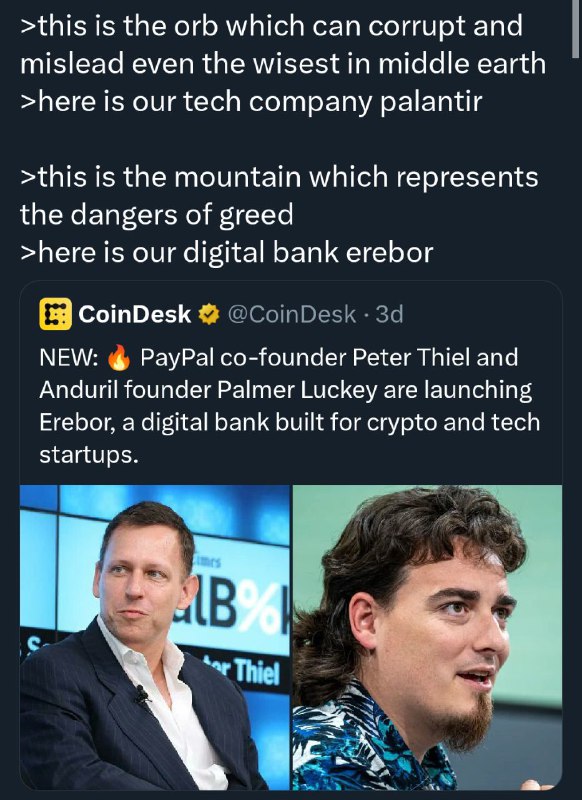
Task: Click the 'NEW:' label in the quoted post
Action: pos(69,358)
